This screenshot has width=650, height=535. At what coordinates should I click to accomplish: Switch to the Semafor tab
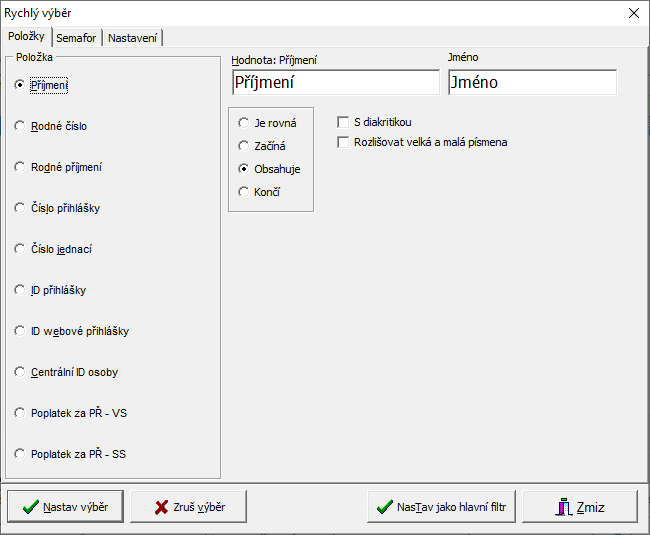coord(76,37)
